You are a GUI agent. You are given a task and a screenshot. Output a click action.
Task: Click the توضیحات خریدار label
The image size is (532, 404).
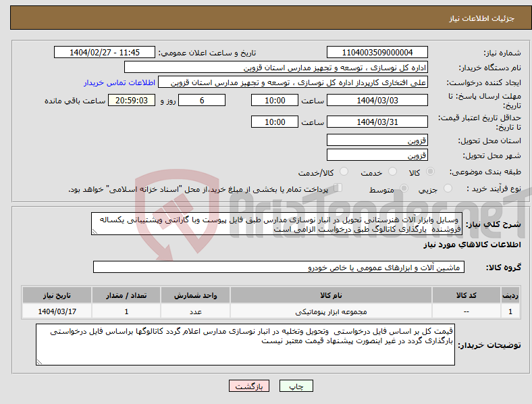point(489,345)
